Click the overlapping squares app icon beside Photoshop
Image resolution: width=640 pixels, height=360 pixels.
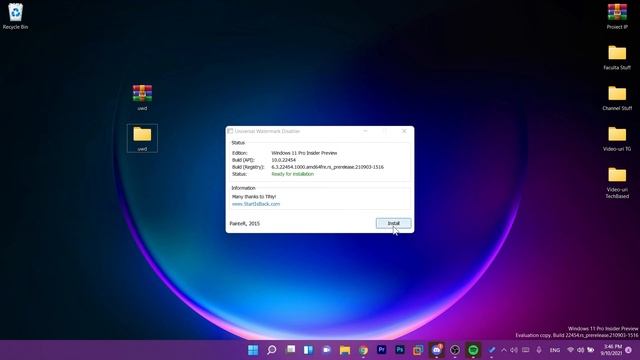[418, 350]
